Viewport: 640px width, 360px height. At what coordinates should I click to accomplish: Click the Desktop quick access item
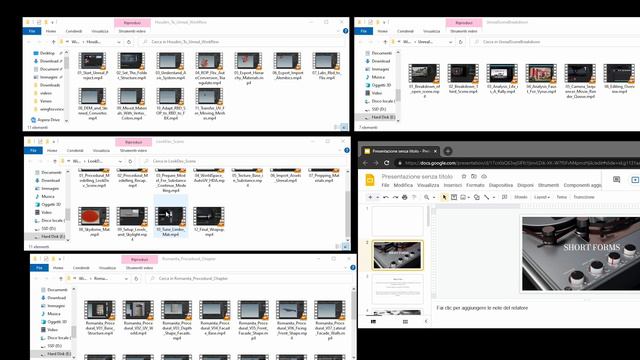pos(47,53)
